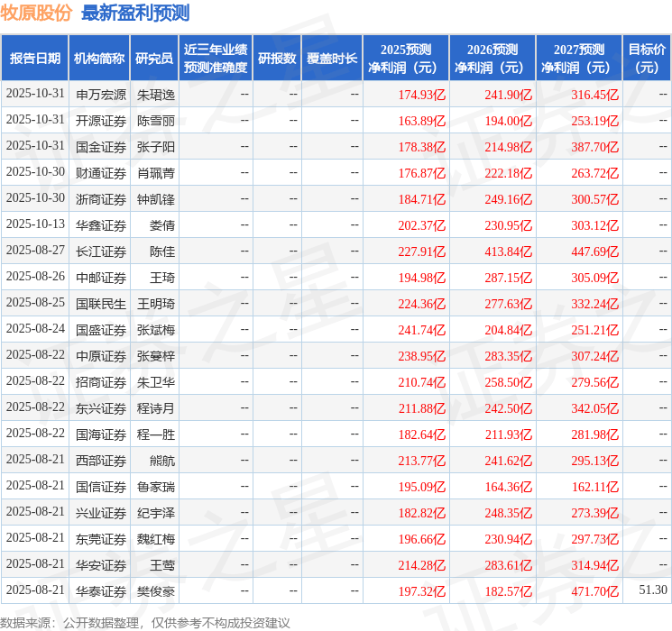Click institution name 兴业证券
This screenshot has width=672, height=631.
click(101, 513)
